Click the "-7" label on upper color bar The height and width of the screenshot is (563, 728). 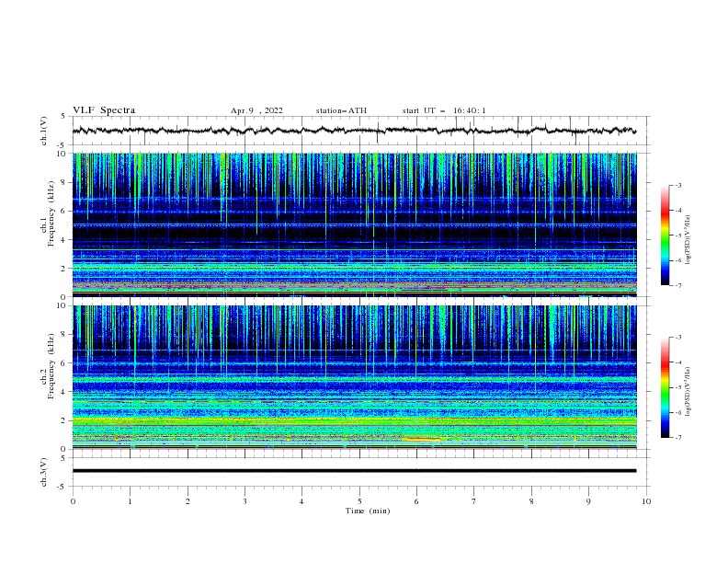coord(678,285)
